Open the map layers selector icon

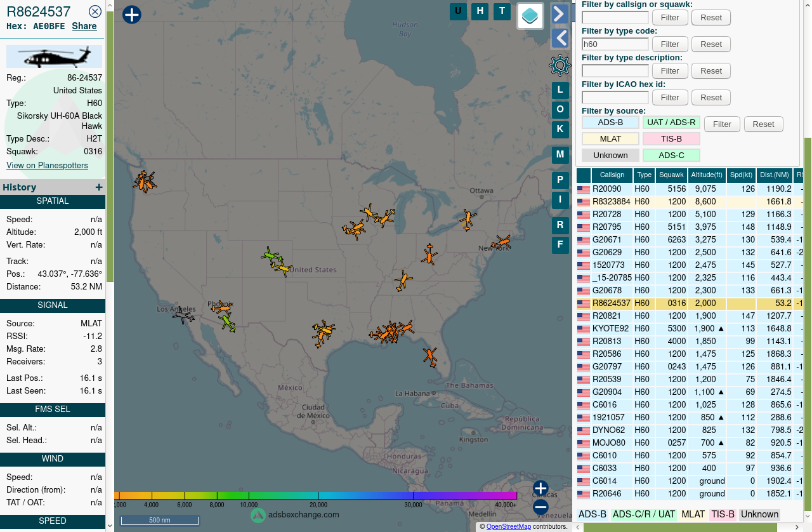pos(530,16)
